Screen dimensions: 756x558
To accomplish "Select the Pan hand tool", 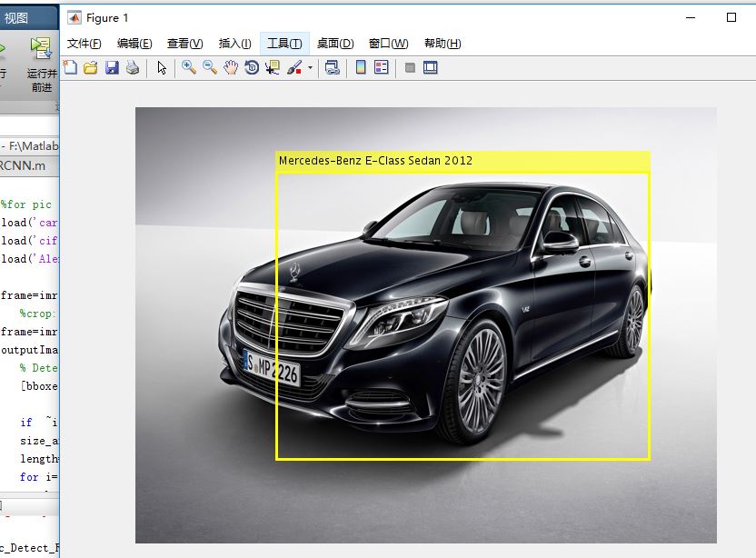I will pos(231,67).
